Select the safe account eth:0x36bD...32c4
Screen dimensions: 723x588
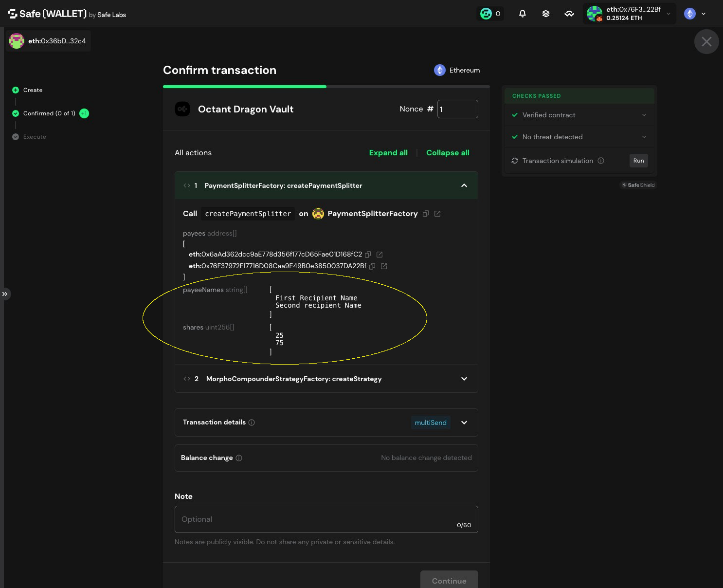(48, 41)
